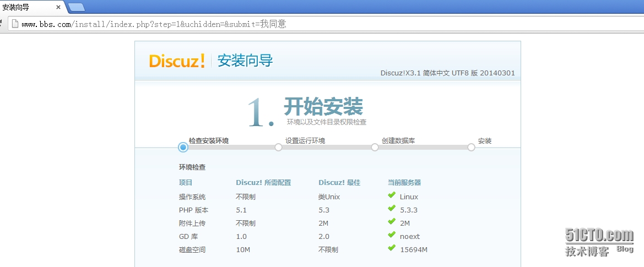Click the 项目 column header

(x=186, y=183)
